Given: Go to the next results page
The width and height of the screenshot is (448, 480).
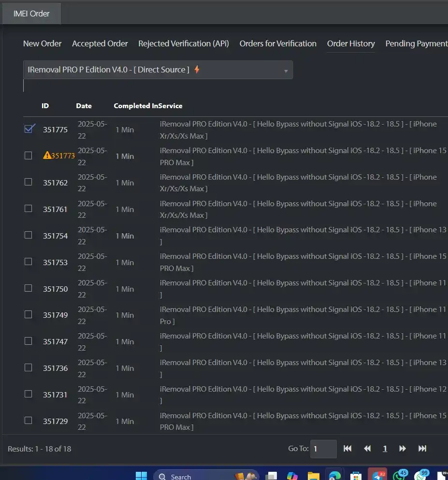Looking at the screenshot, I should (403, 449).
